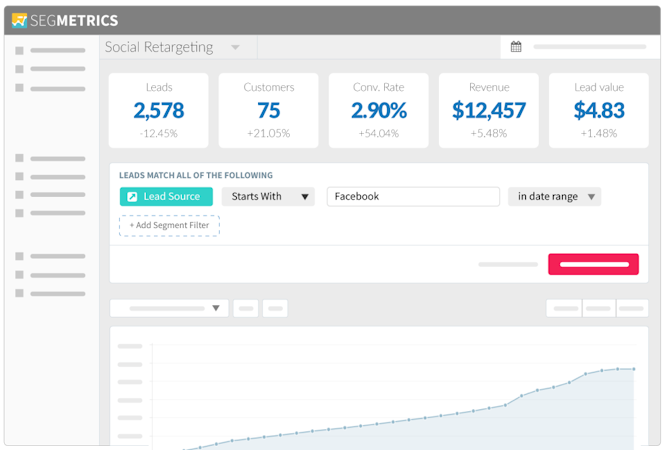Image resolution: width=666 pixels, height=450 pixels.
Task: Click the +21.05% customers change
Action: pyautogui.click(x=268, y=133)
